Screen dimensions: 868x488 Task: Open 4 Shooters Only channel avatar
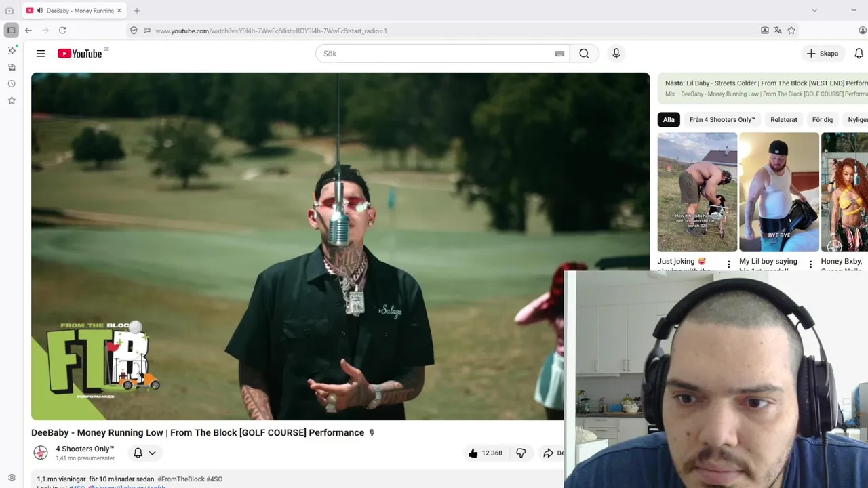click(41, 453)
